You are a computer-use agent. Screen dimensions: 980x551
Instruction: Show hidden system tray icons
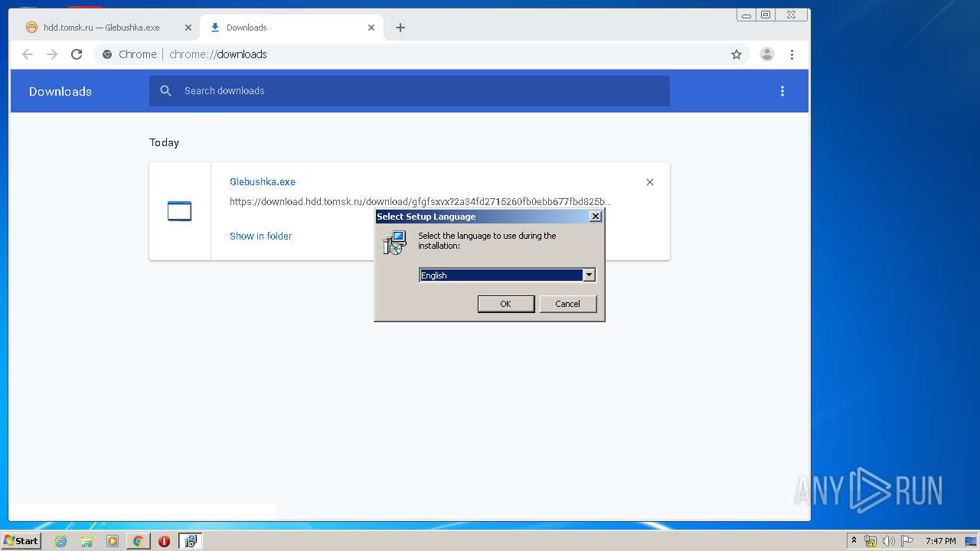[x=854, y=541]
